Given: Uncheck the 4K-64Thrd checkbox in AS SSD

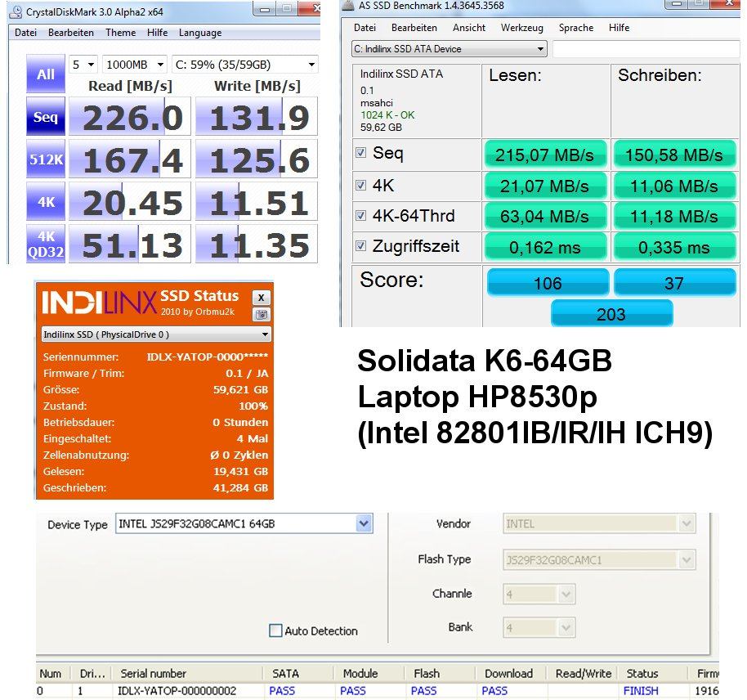Looking at the screenshot, I should [361, 216].
